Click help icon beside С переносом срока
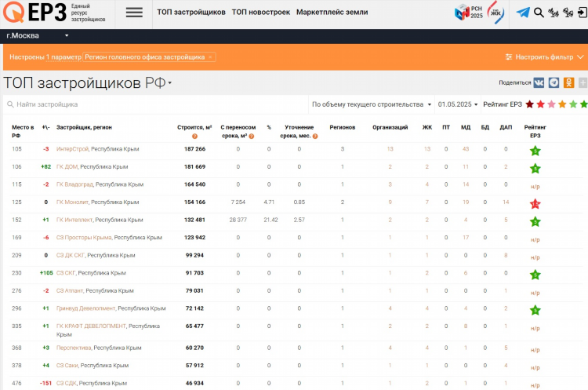Screen dimensions: 588x390 point(252,137)
